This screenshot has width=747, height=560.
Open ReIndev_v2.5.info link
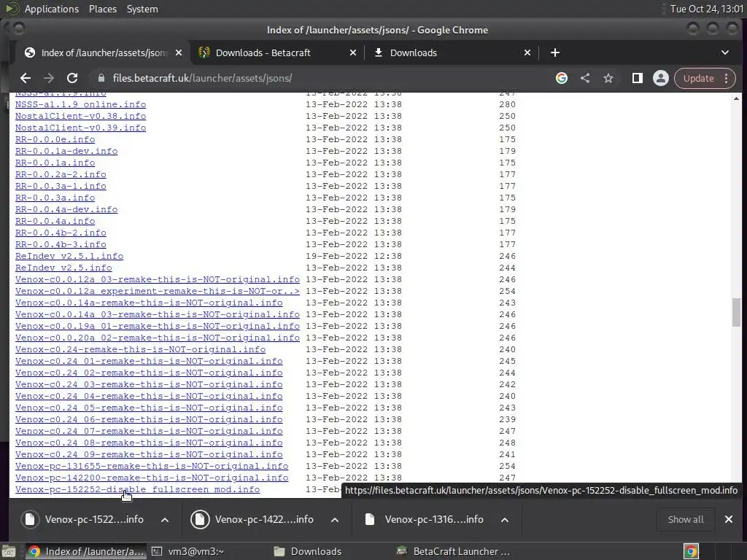63,268
